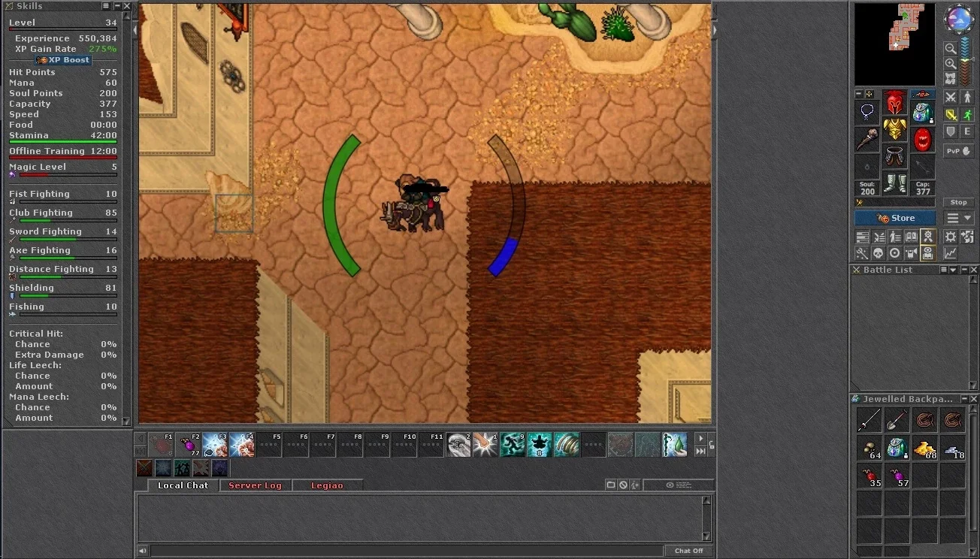Screen dimensions: 980x559
Task: Select the red demon shield slot
Action: (x=923, y=140)
